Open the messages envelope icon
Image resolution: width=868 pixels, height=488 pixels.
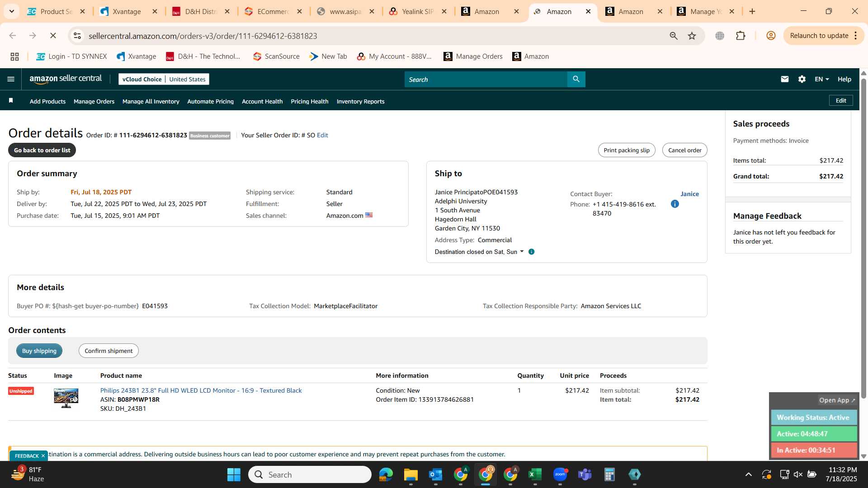click(784, 79)
